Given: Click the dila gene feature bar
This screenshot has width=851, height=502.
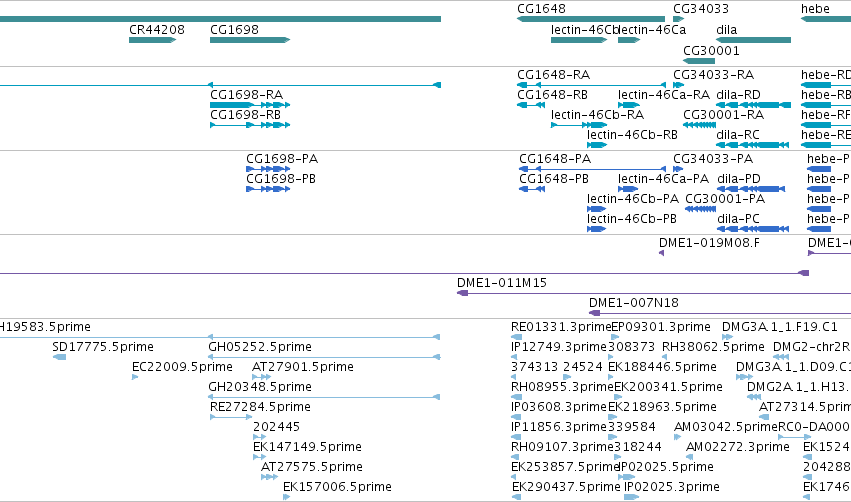Looking at the screenshot, I should 753,40.
